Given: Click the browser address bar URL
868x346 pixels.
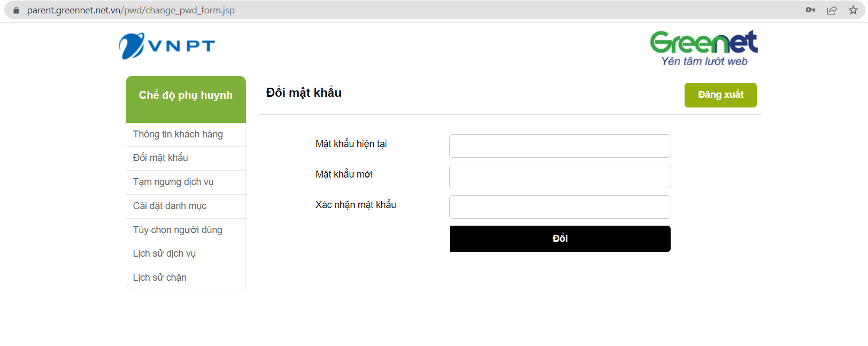Looking at the screenshot, I should click(130, 10).
